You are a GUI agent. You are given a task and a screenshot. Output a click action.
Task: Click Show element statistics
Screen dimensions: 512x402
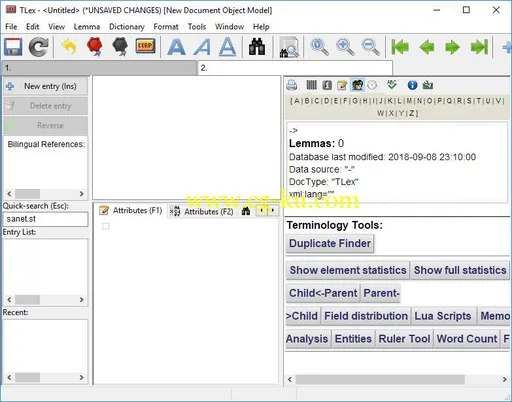(x=348, y=270)
